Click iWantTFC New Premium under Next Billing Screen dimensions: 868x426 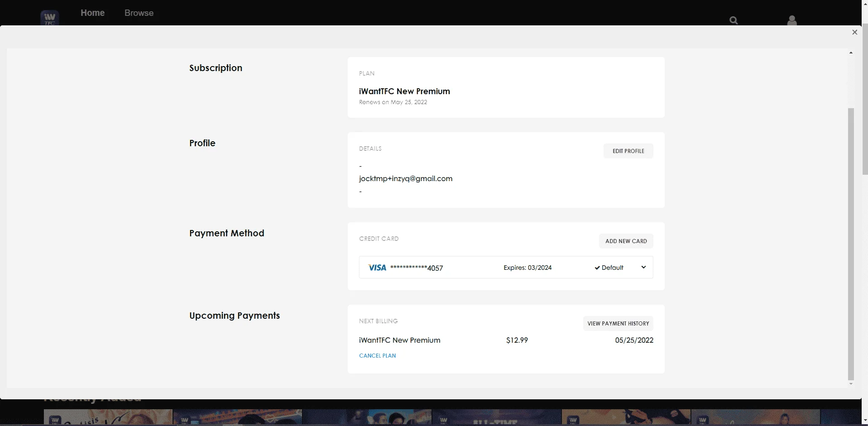tap(399, 340)
